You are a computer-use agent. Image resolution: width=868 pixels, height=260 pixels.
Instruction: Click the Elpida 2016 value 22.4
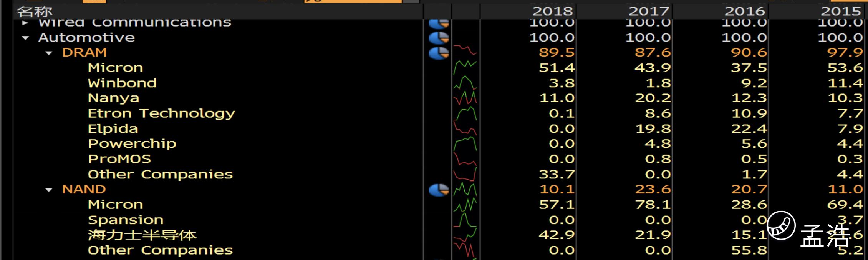click(749, 128)
